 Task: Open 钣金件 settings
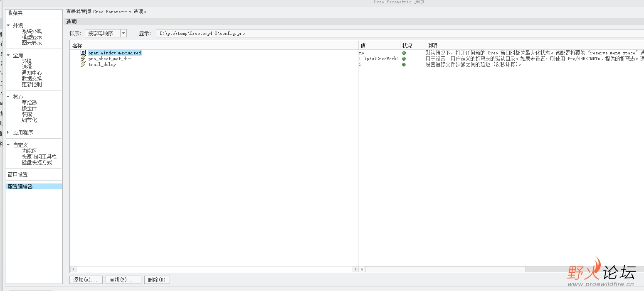pos(29,108)
